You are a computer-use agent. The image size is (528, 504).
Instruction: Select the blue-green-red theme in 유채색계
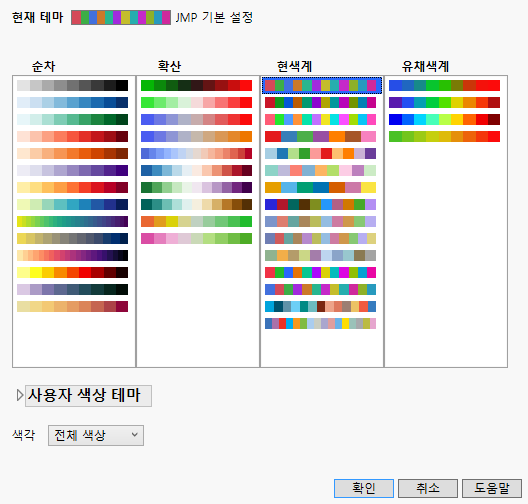click(x=444, y=86)
